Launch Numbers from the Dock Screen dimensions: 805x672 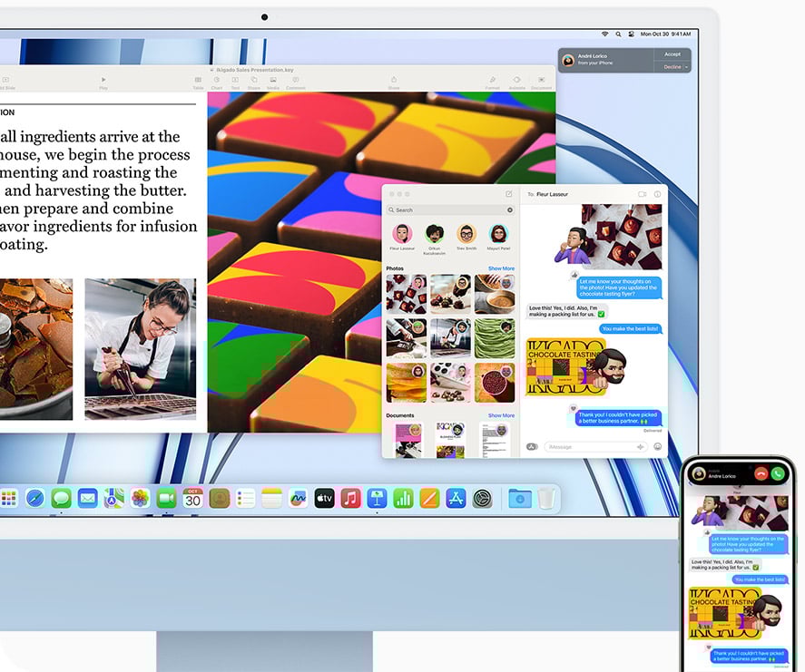point(403,498)
